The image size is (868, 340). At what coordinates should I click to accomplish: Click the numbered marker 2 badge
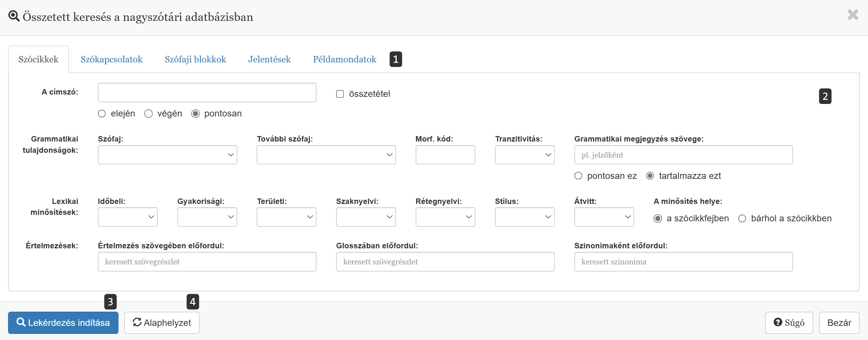click(x=825, y=96)
